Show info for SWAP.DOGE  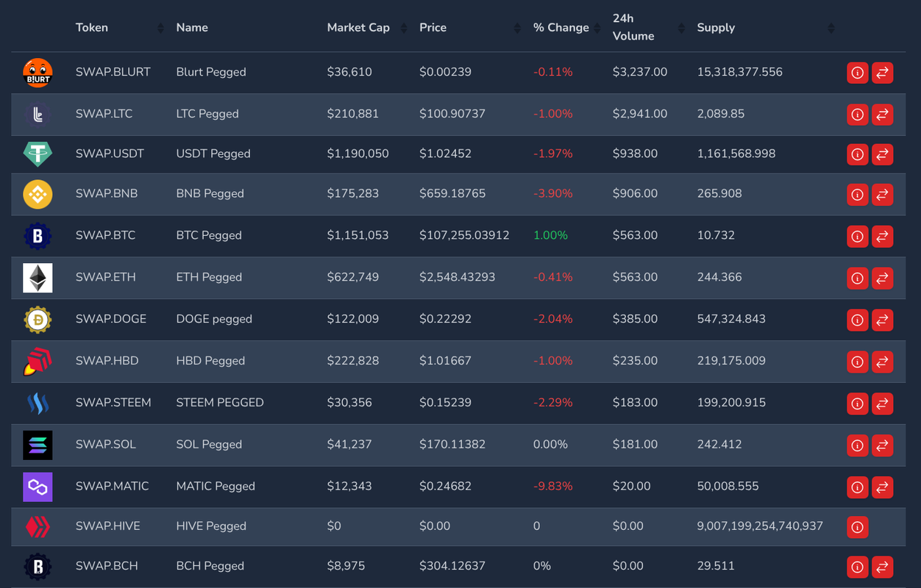857,320
